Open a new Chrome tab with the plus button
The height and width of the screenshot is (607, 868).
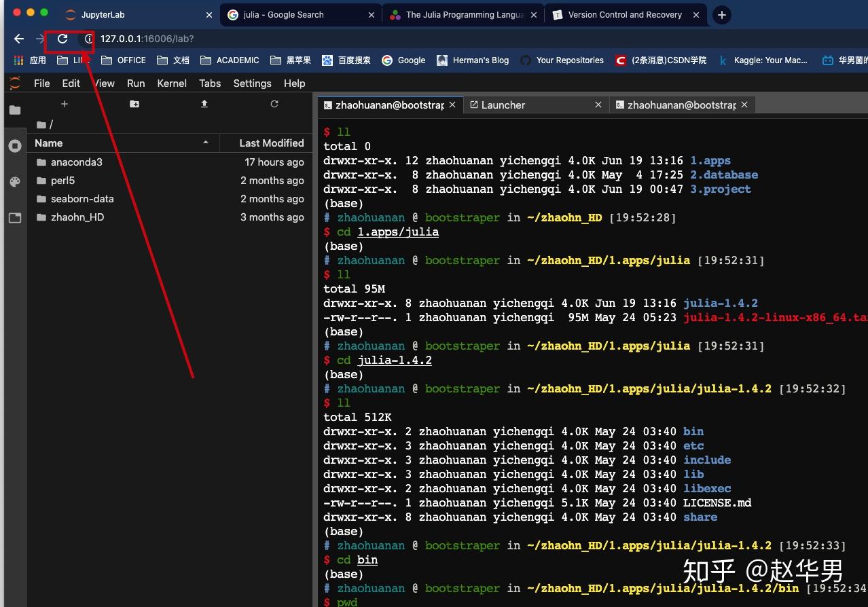tap(721, 14)
